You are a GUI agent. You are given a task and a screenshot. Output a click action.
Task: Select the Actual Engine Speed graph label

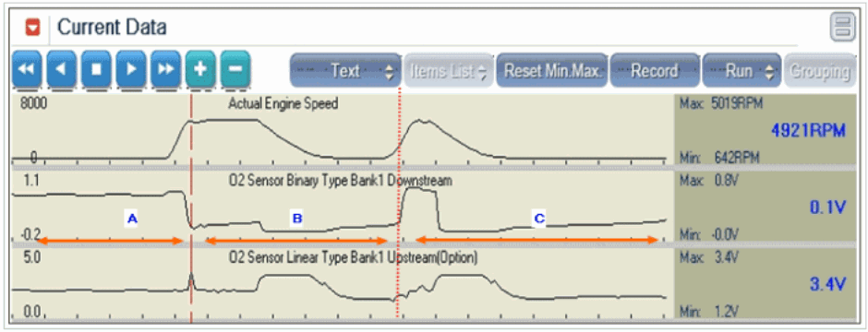coord(283,103)
